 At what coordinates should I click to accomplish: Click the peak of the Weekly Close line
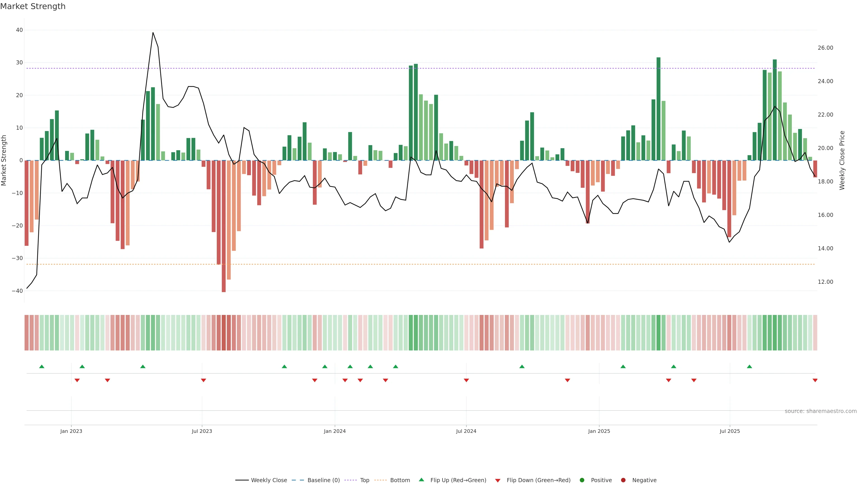coord(153,33)
